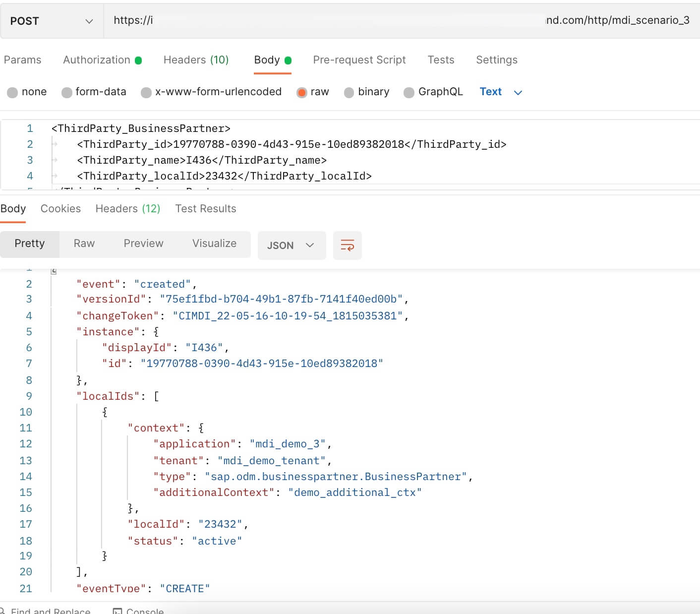Switch to the Preview response view
This screenshot has width=700, height=614.
(143, 244)
